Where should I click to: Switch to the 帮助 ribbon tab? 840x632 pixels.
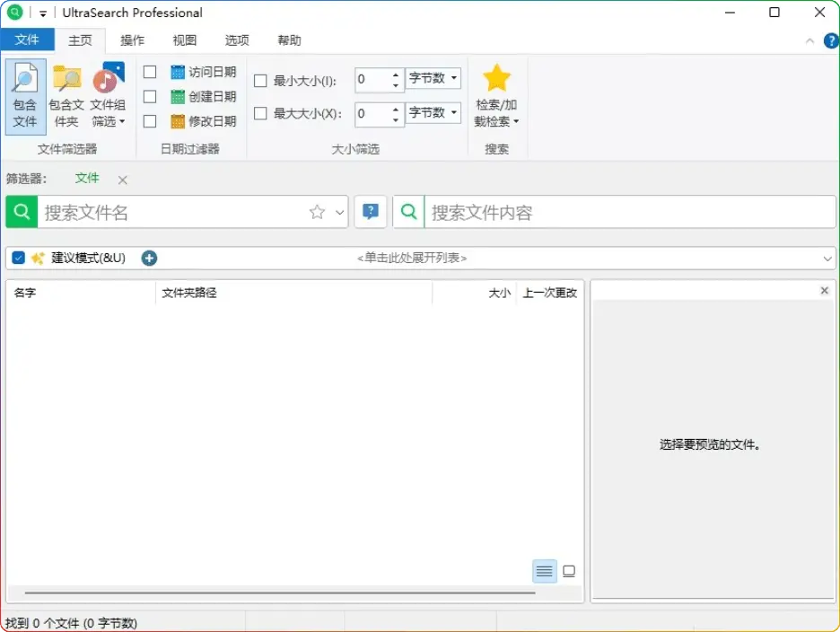pos(289,40)
